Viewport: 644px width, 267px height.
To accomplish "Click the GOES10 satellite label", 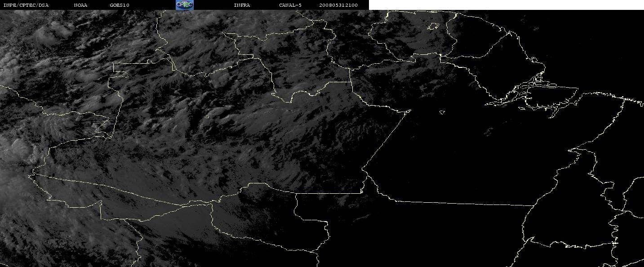I will tap(120, 5).
